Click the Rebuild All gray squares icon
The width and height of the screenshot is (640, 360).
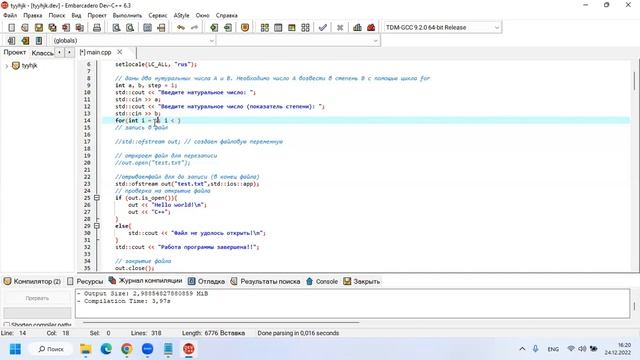coord(305,27)
